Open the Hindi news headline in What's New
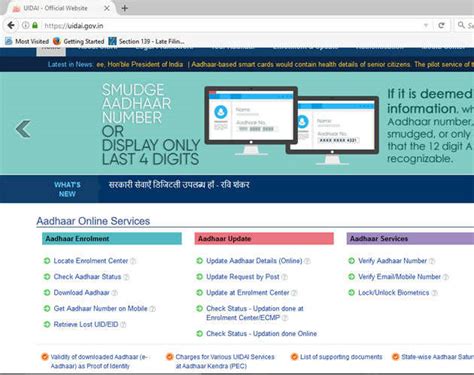The image size is (474, 375). coord(179,184)
